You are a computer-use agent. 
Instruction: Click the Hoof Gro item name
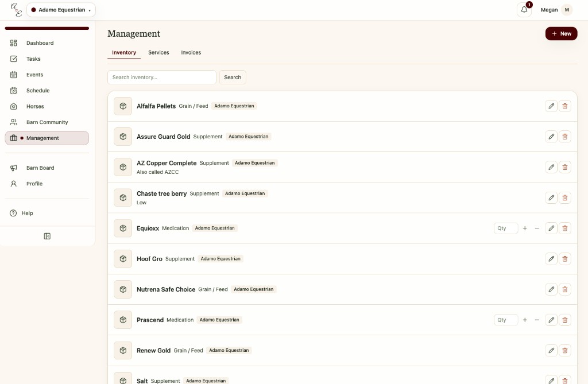(149, 259)
